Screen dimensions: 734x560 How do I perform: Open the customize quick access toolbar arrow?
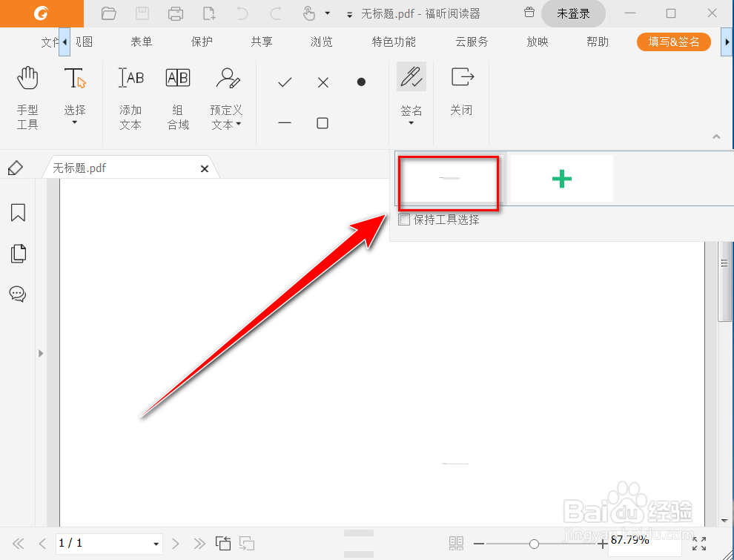pos(349,15)
